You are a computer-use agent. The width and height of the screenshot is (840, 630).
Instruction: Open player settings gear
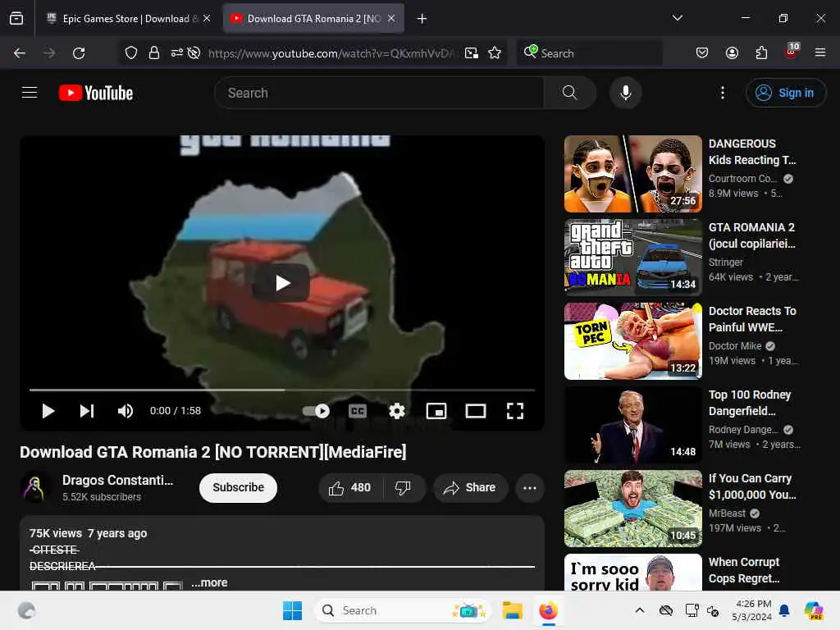pyautogui.click(x=397, y=411)
